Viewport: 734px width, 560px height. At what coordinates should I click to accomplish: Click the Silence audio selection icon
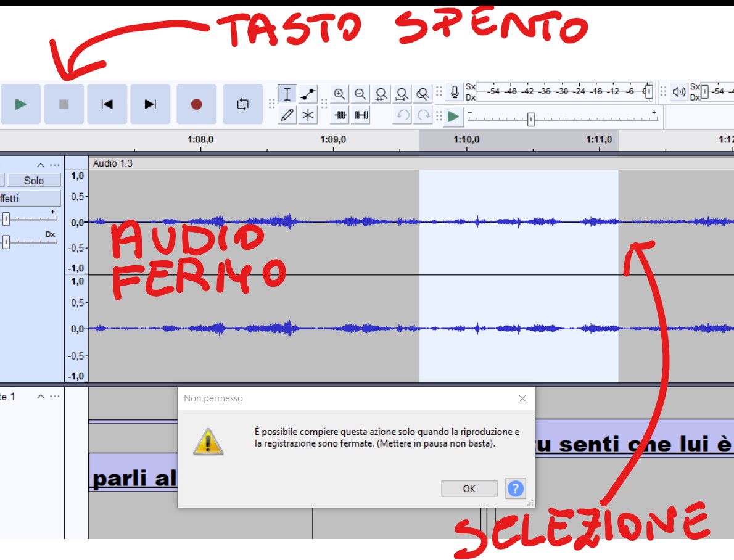pos(361,115)
